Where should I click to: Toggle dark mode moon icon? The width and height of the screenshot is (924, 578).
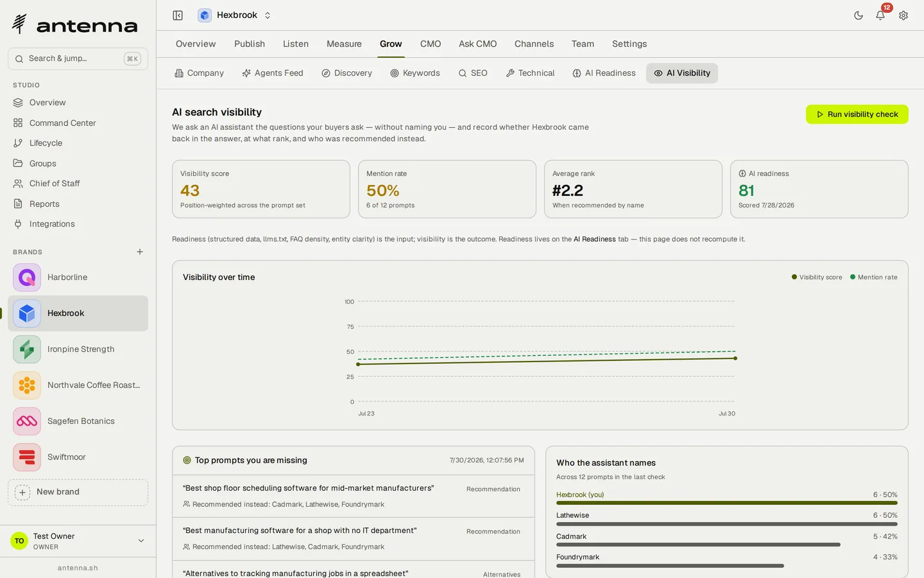[x=859, y=15]
